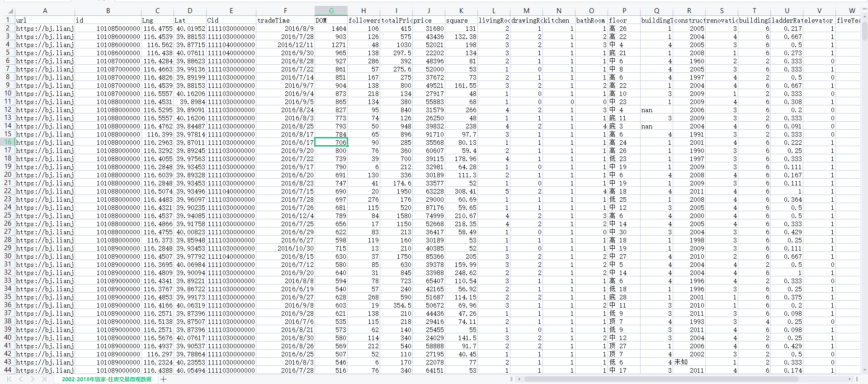Select the 'nan' cell in row 14
This screenshot has height=384, width=868.
point(656,126)
